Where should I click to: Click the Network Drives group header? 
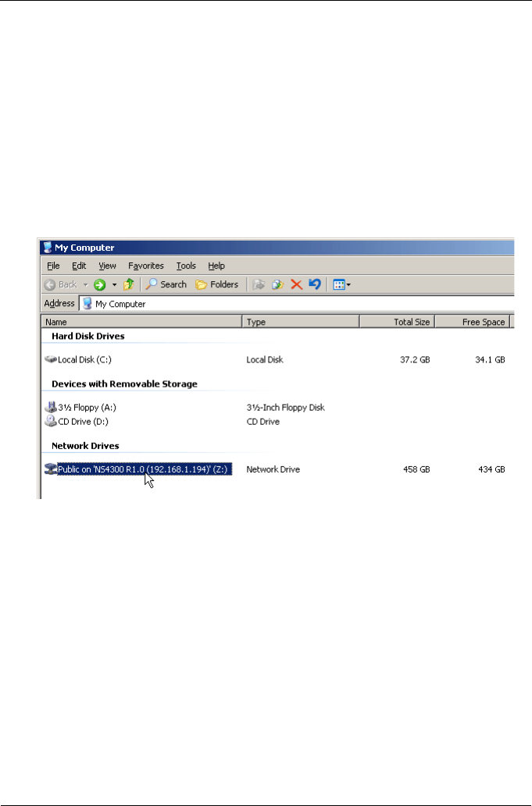(85, 446)
